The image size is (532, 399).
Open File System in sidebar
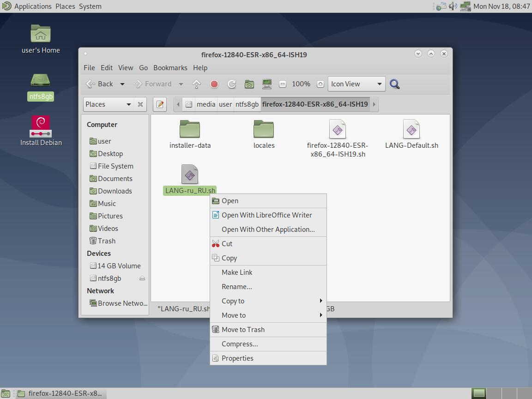coord(112,166)
